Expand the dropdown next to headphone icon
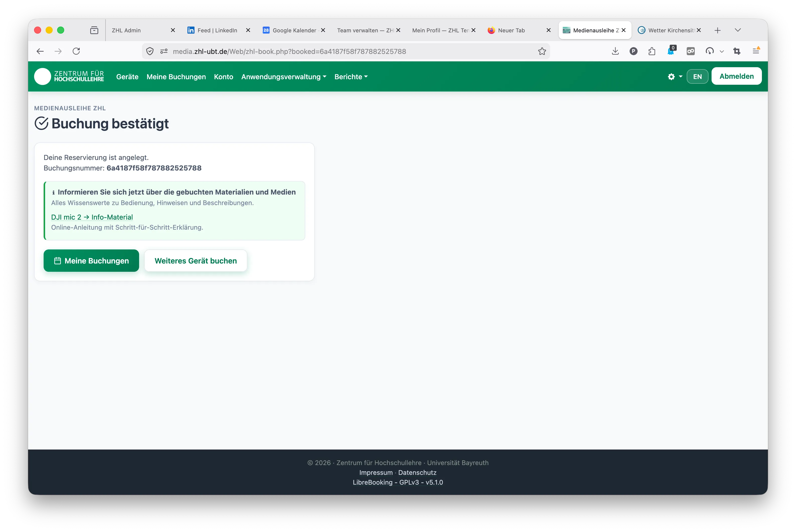 tap(722, 52)
